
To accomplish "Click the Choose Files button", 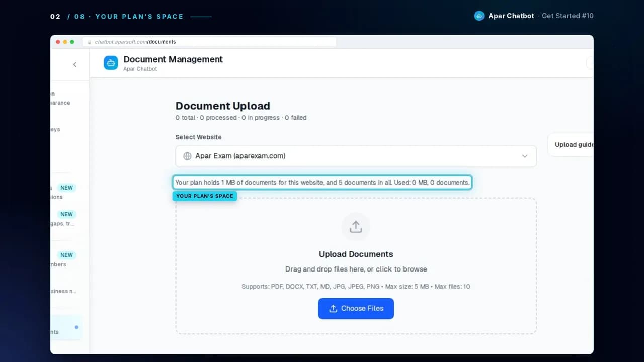I will pos(356,308).
